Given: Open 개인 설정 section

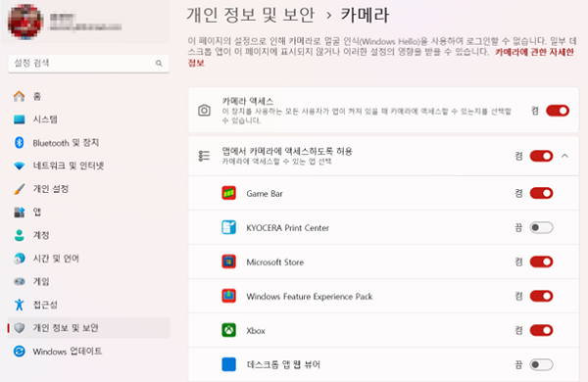Looking at the screenshot, I should click(x=88, y=189).
